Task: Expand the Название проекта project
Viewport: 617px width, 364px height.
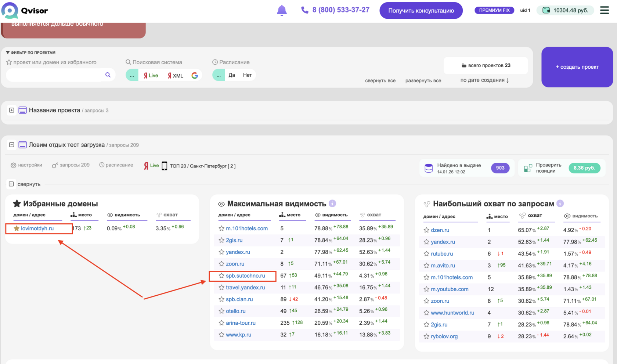Action: (x=12, y=110)
